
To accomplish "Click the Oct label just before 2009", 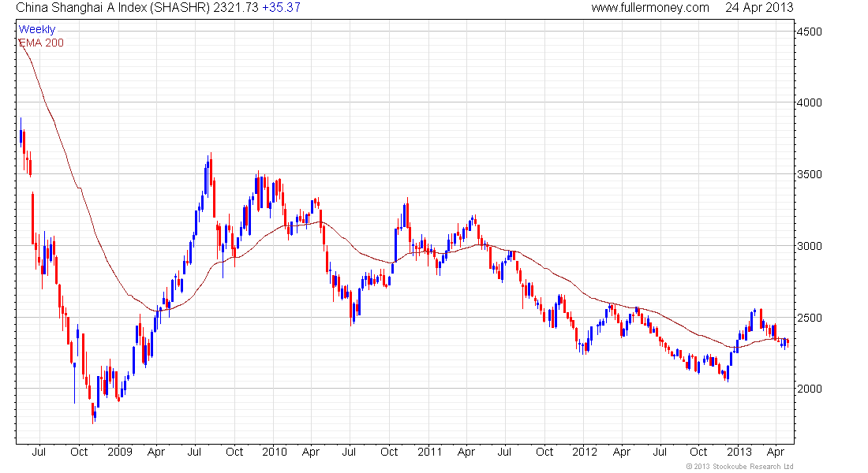I will click(79, 452).
